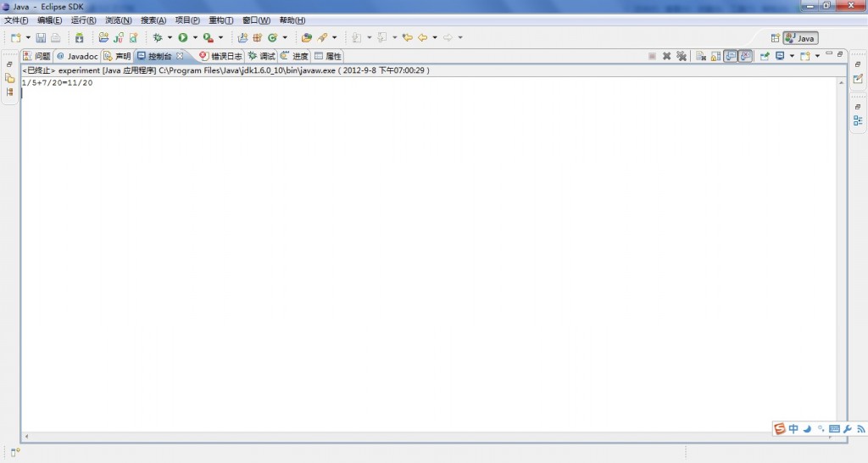Click the wrench icon in IME bar
The image size is (868, 463).
848,429
